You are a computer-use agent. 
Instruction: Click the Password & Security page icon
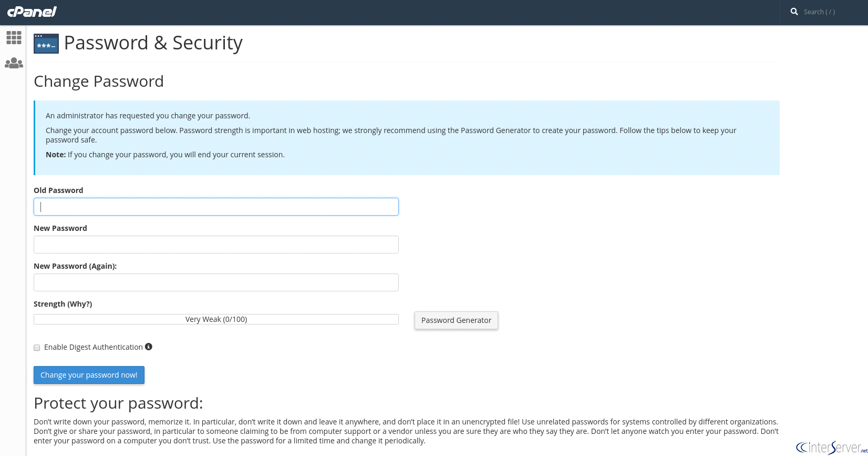pos(46,44)
